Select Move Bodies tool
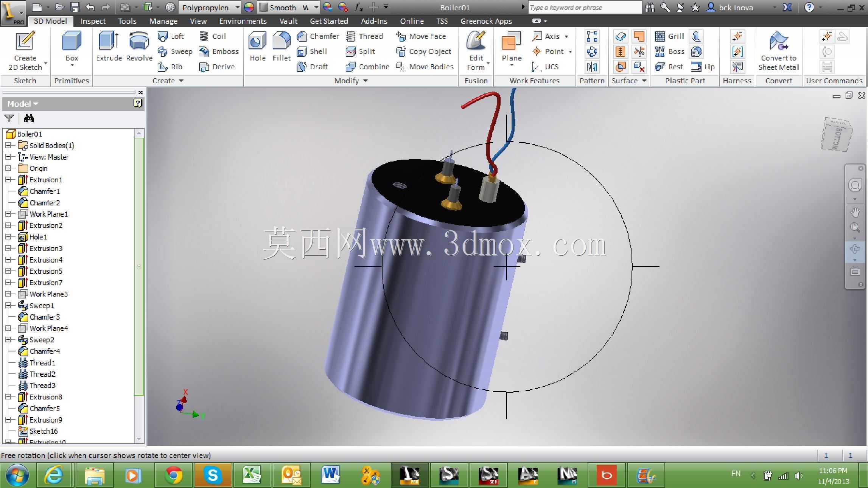 coord(424,67)
